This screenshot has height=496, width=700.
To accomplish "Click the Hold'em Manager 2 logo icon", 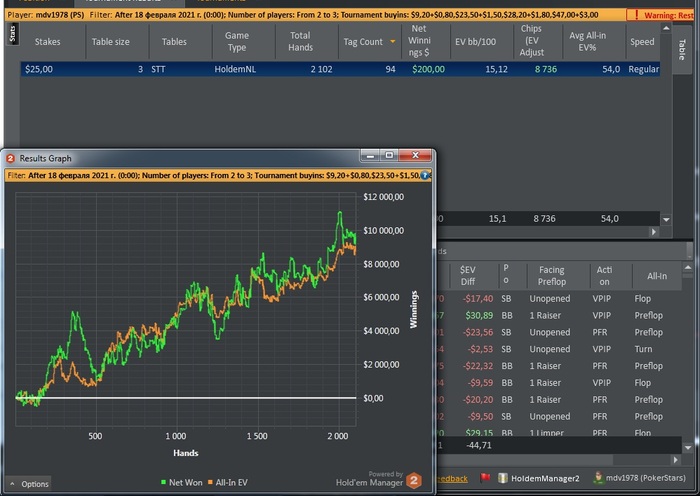I will pos(414,481).
